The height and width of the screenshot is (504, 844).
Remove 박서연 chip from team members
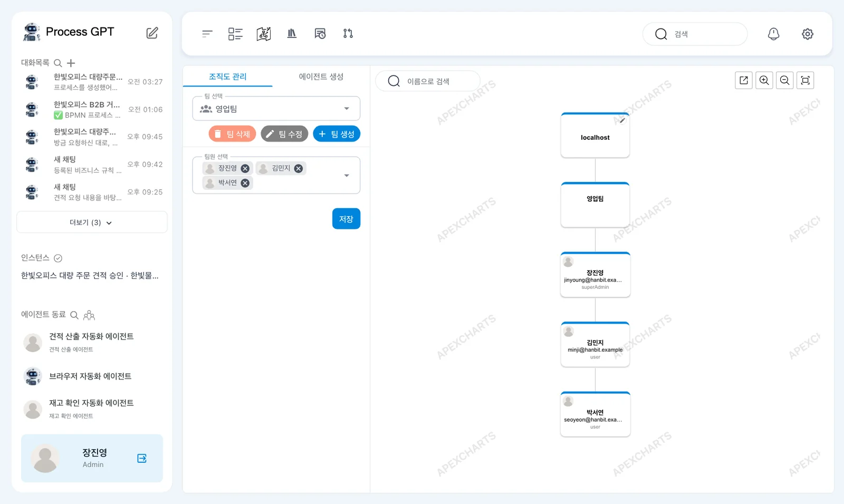click(245, 183)
